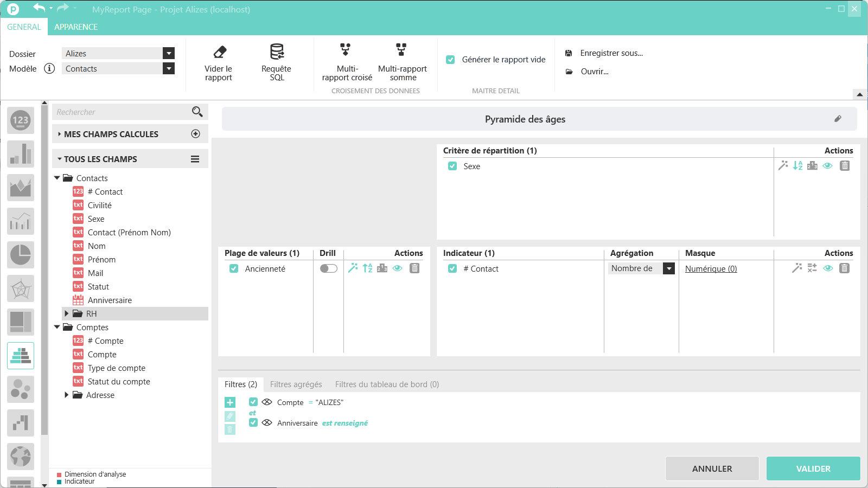Hide the # Contact indicator via eye icon
Image resolution: width=868 pixels, height=488 pixels.
[828, 268]
